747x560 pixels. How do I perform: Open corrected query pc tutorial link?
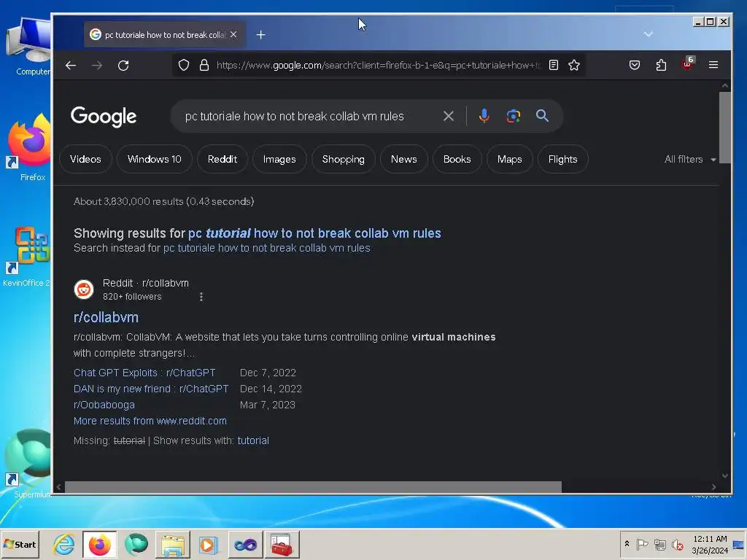click(x=314, y=233)
